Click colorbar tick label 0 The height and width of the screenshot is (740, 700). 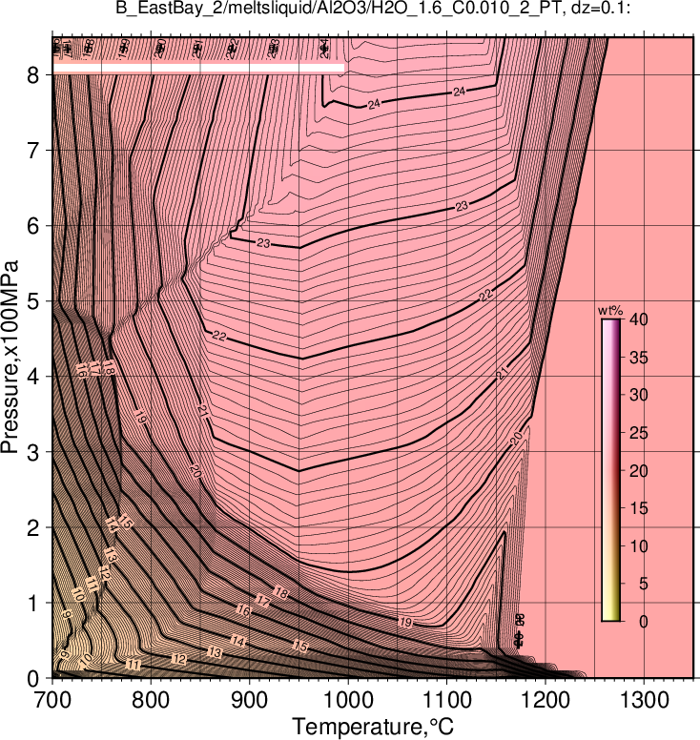tap(644, 622)
